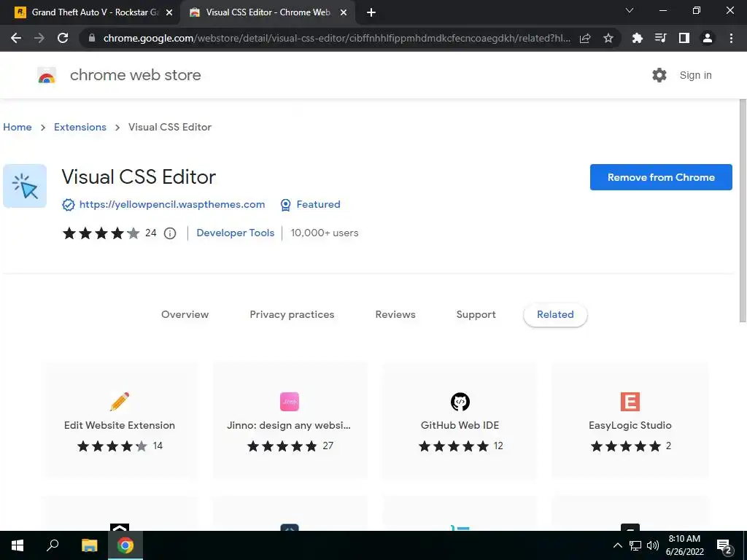The image size is (747, 560).
Task: Open Web Store settings gear
Action: [659, 75]
